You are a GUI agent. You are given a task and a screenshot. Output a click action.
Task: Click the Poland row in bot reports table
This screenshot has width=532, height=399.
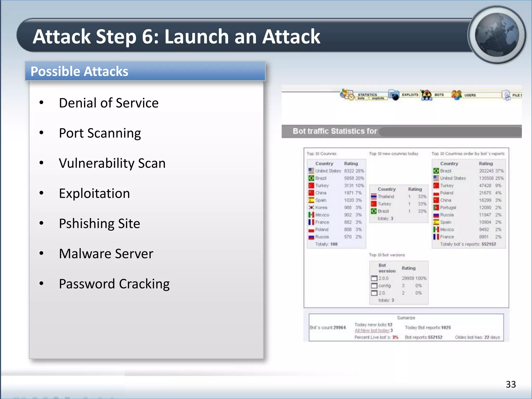[469, 193]
